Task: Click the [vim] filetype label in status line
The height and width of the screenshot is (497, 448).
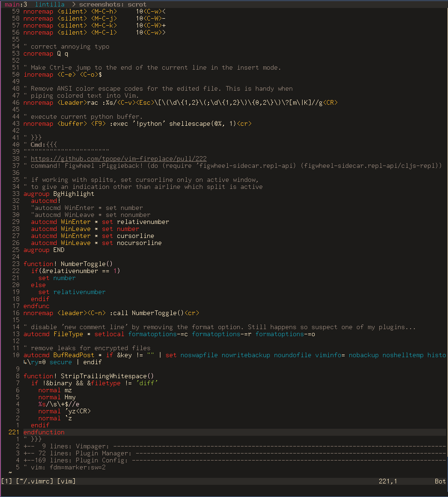Action: (66, 481)
